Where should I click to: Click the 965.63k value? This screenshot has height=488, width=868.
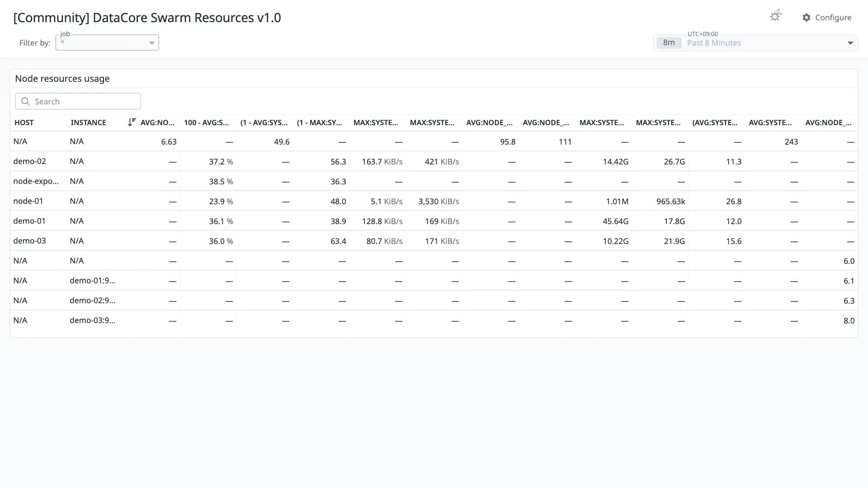(x=670, y=202)
